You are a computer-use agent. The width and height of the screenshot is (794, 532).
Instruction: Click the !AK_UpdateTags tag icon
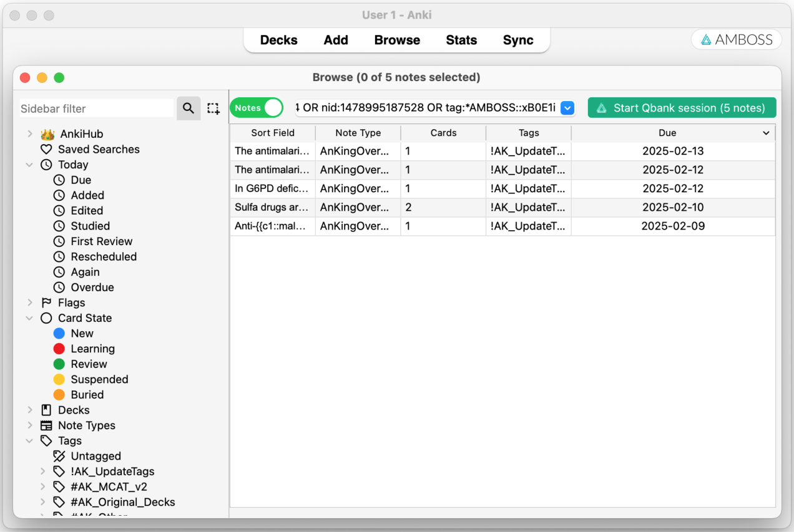(x=59, y=472)
